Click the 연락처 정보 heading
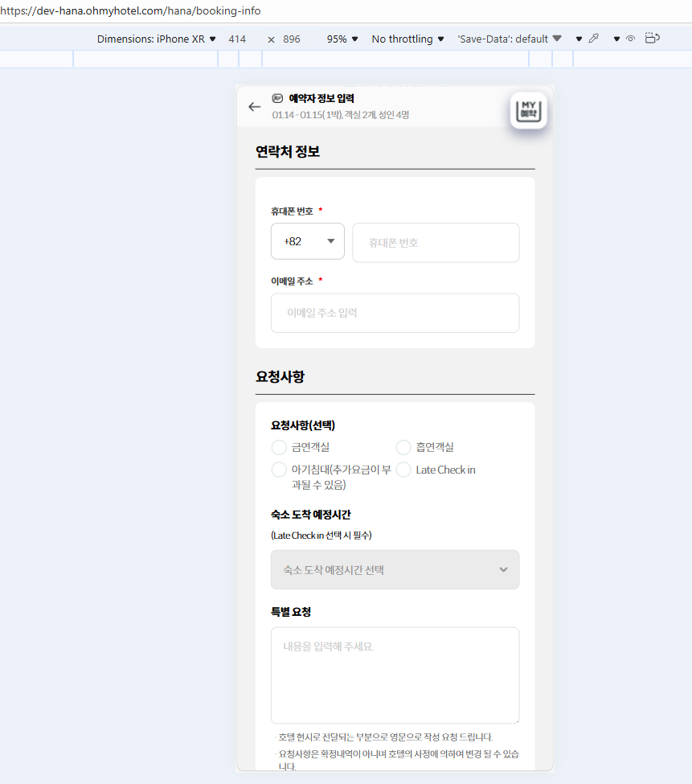692x784 pixels. click(x=288, y=151)
